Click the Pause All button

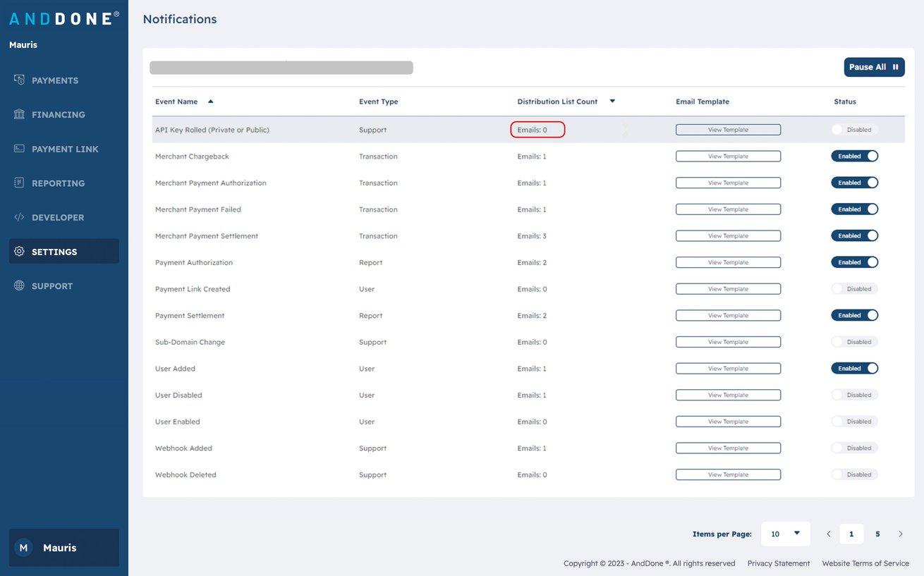click(x=874, y=67)
